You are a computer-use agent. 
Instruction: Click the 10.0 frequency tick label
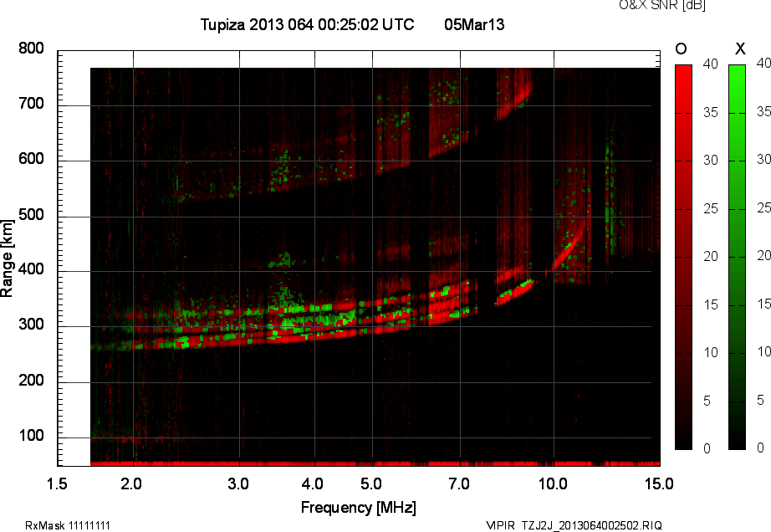pos(553,483)
